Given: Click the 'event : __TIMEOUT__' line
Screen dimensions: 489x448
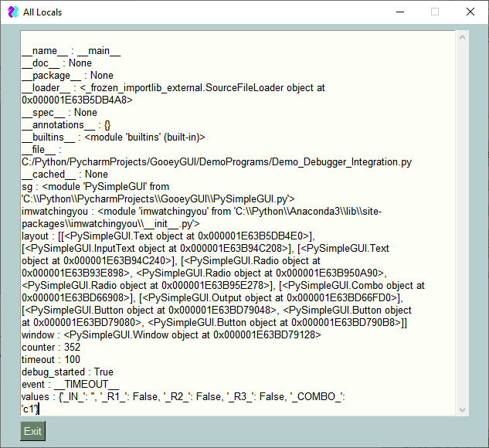Looking at the screenshot, I should pos(70,385).
